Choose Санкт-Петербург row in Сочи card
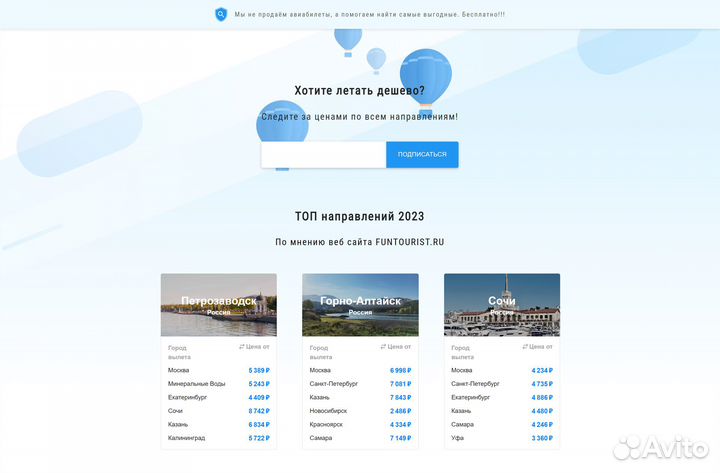 point(502,384)
